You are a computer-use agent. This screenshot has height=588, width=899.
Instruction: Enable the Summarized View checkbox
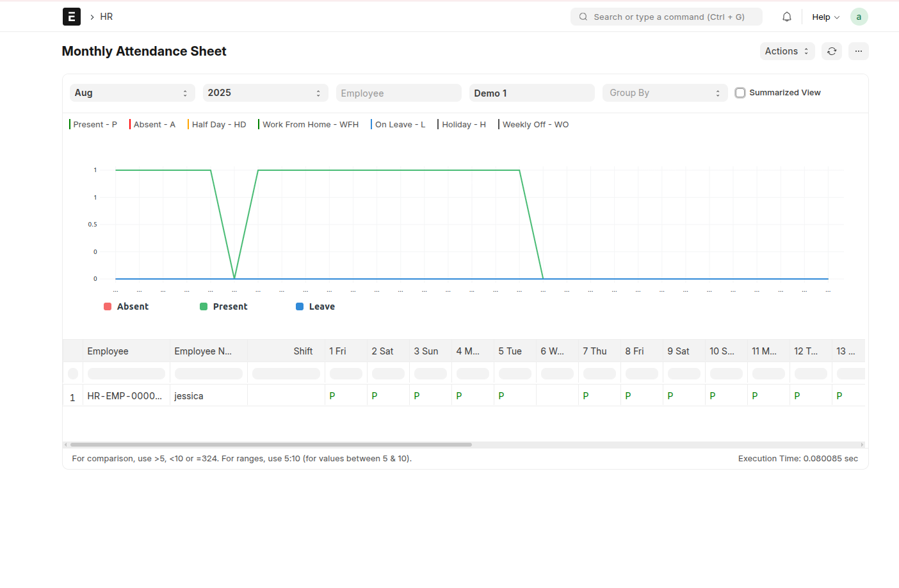click(x=740, y=92)
